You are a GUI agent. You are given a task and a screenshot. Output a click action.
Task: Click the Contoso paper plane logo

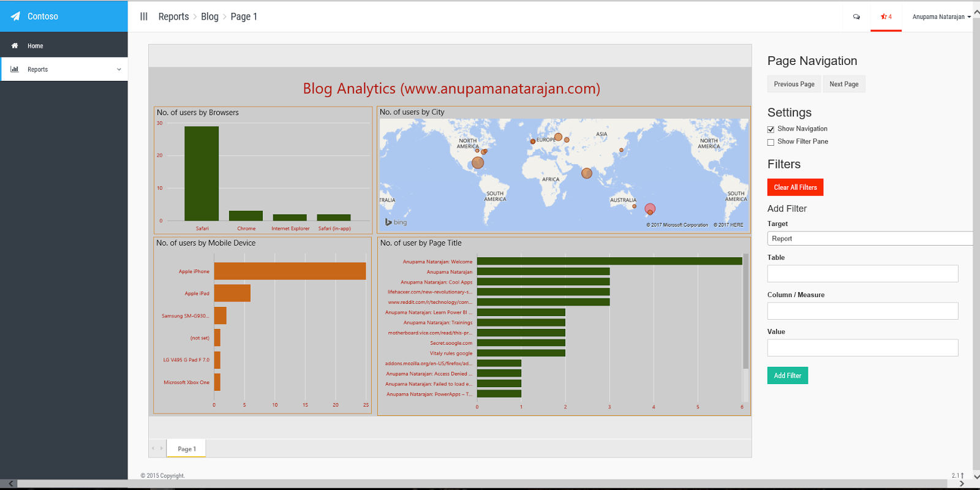pyautogui.click(x=15, y=17)
